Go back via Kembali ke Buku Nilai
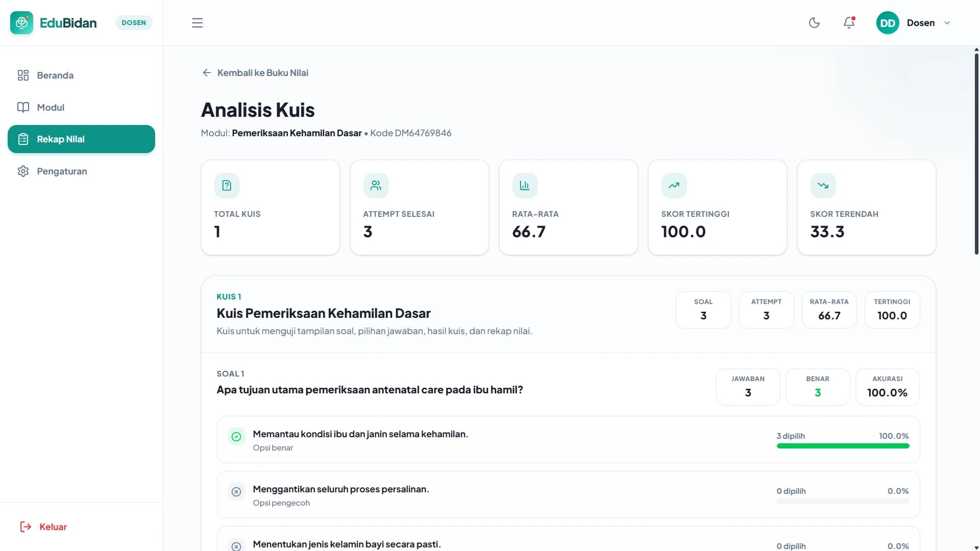The height and width of the screenshot is (551, 980). point(255,73)
